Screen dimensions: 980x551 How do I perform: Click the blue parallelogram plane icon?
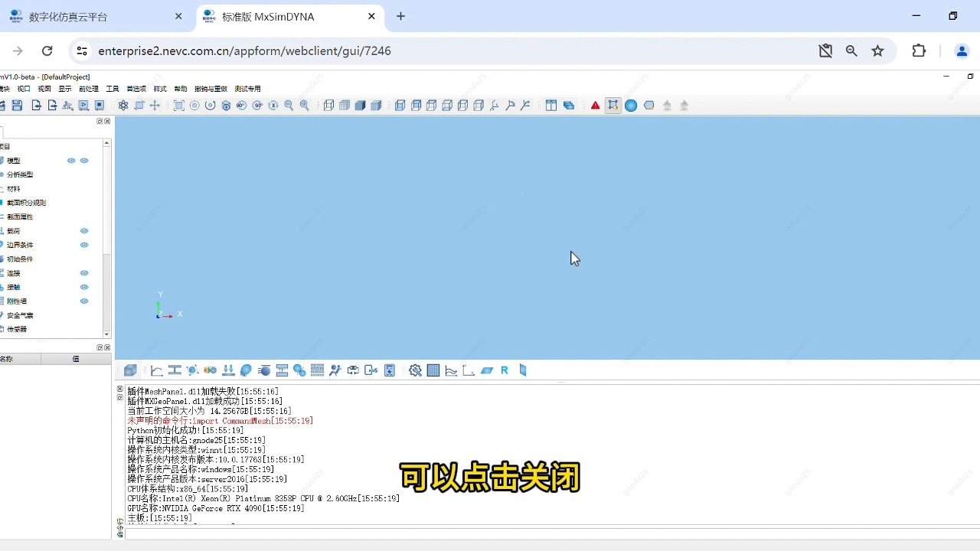[x=487, y=370]
